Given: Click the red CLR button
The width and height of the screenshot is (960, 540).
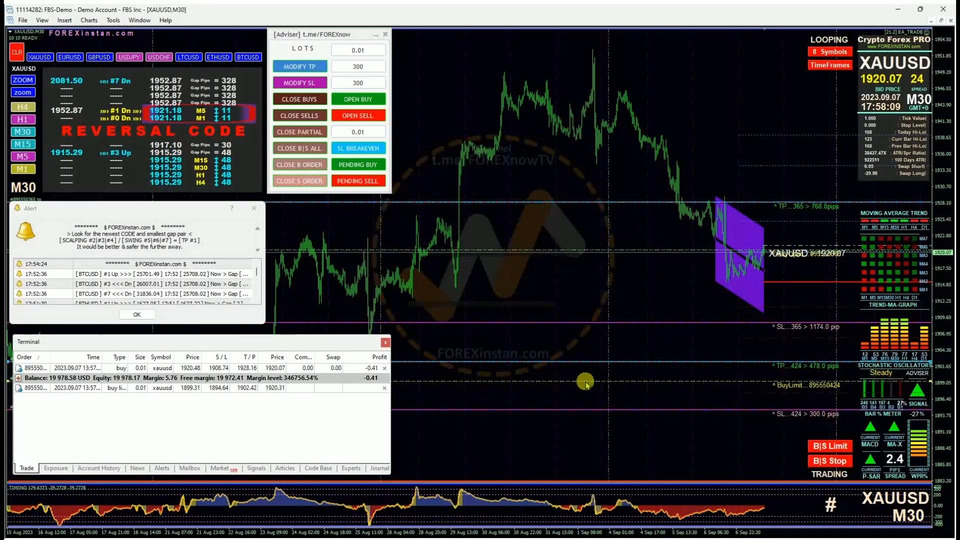Looking at the screenshot, I should pyautogui.click(x=17, y=53).
